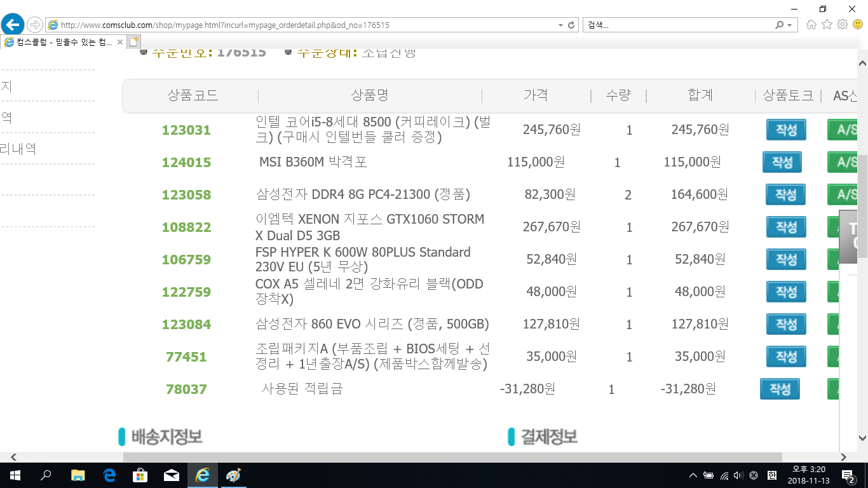Switch to Internet Explorer on the taskbar
This screenshot has width=868, height=488.
pos(203,475)
